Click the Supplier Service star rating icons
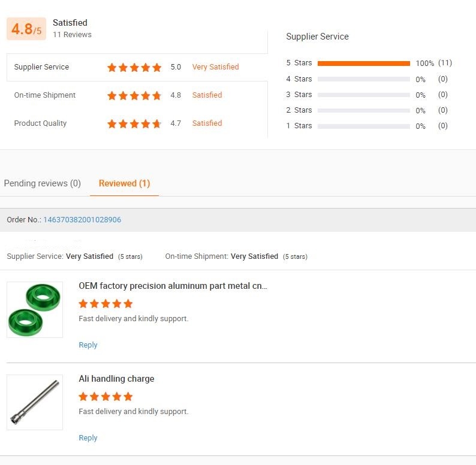The image size is (476, 465). [x=134, y=67]
